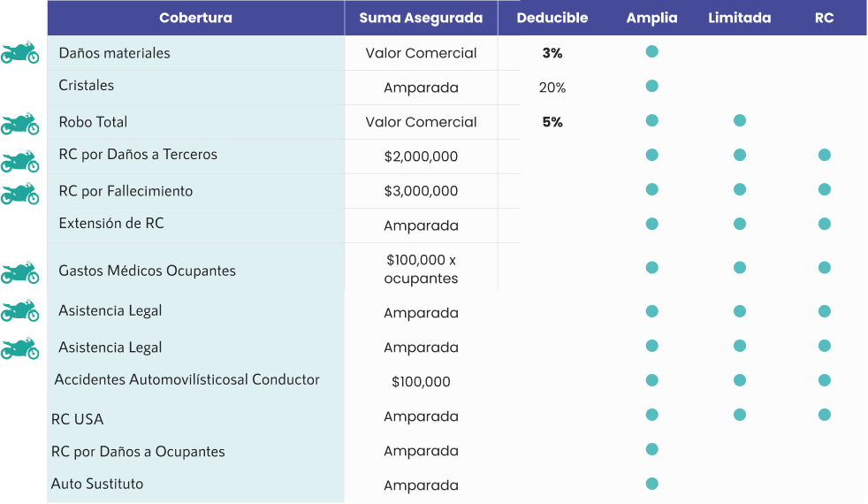Click the $2,000,000 suma asegurada value

(421, 157)
